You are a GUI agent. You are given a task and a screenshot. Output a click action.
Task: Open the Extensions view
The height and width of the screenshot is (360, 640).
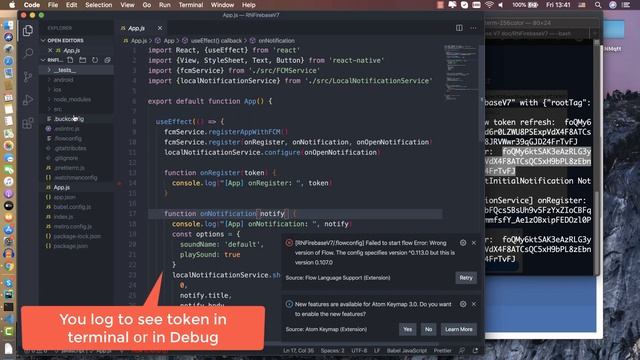tap(28, 123)
